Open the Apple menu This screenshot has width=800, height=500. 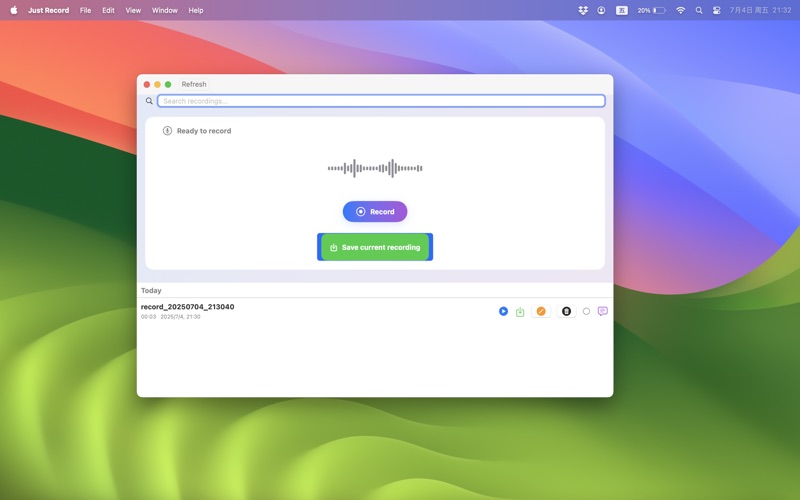[14, 10]
